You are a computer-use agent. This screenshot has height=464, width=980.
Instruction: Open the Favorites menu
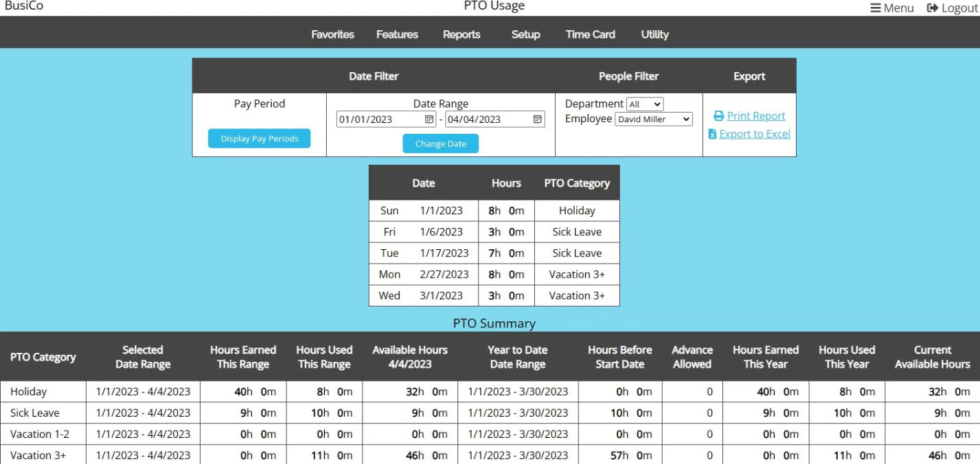tap(332, 34)
